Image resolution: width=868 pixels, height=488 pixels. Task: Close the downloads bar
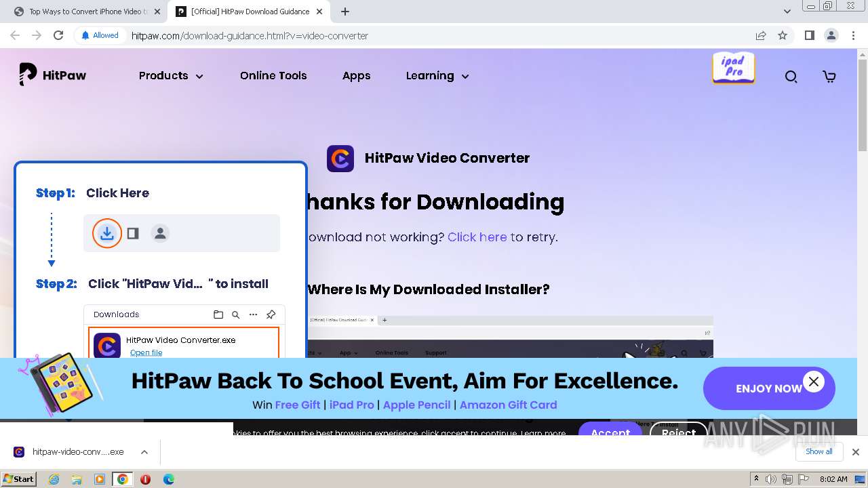click(856, 452)
